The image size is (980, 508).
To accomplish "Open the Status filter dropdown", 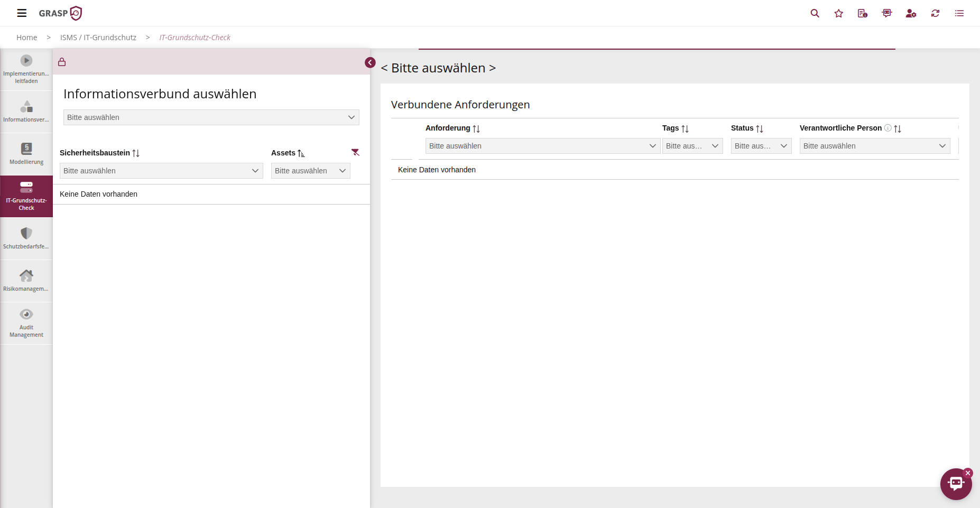I will (761, 146).
